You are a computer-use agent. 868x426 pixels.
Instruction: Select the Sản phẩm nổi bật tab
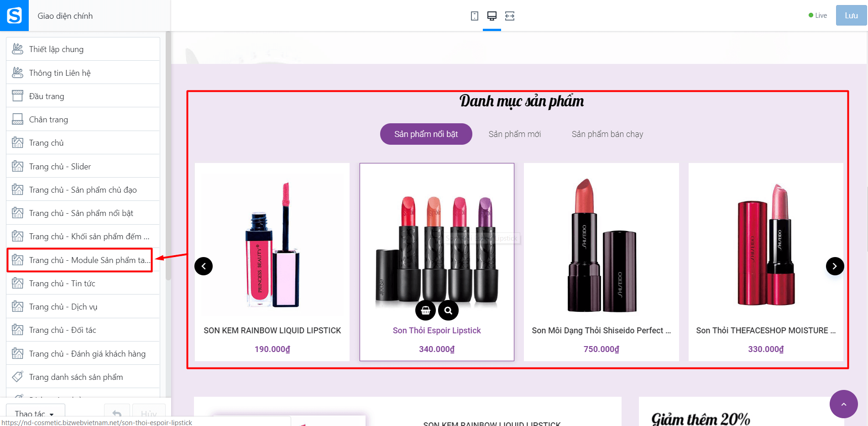click(x=426, y=134)
